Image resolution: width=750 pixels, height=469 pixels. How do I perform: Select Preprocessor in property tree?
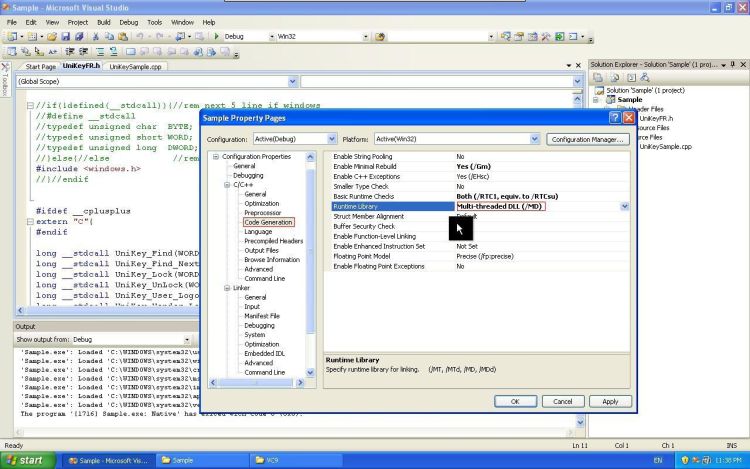[263, 213]
